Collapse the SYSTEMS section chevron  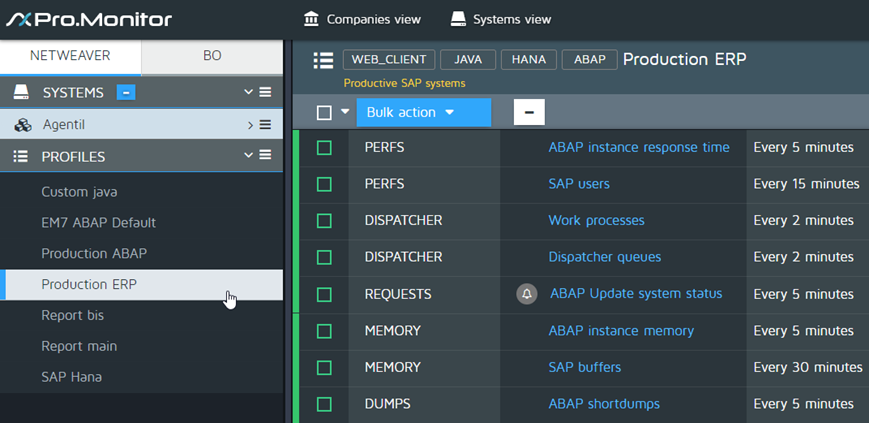248,92
